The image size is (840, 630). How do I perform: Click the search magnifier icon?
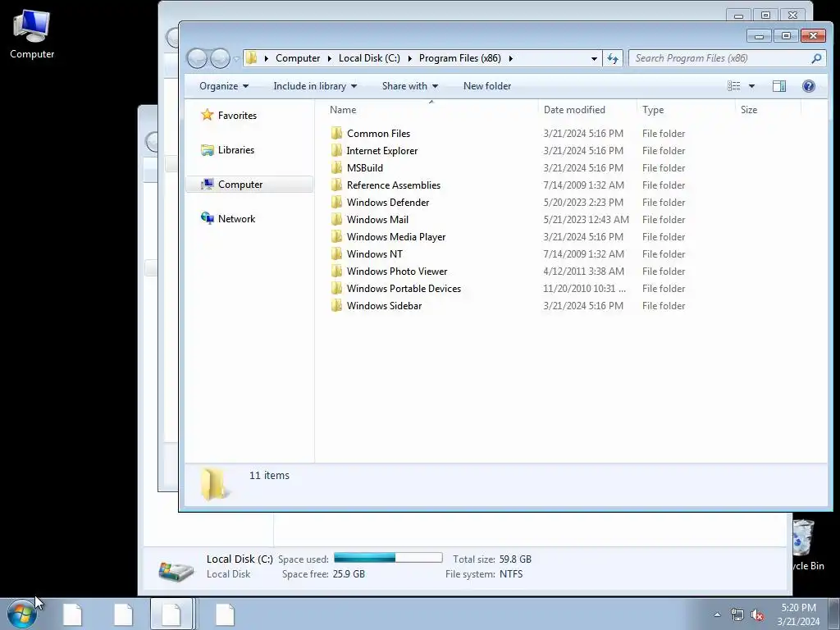(x=816, y=58)
